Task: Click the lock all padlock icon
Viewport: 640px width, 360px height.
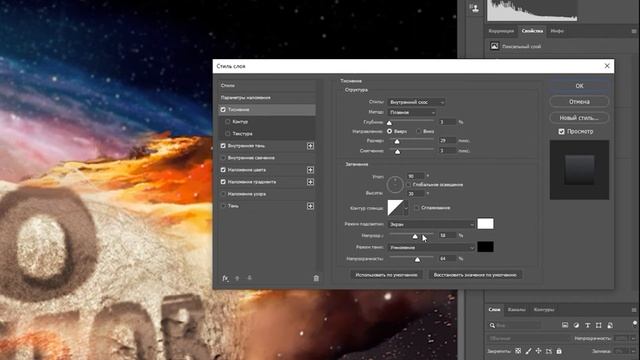Action: pyautogui.click(x=559, y=351)
